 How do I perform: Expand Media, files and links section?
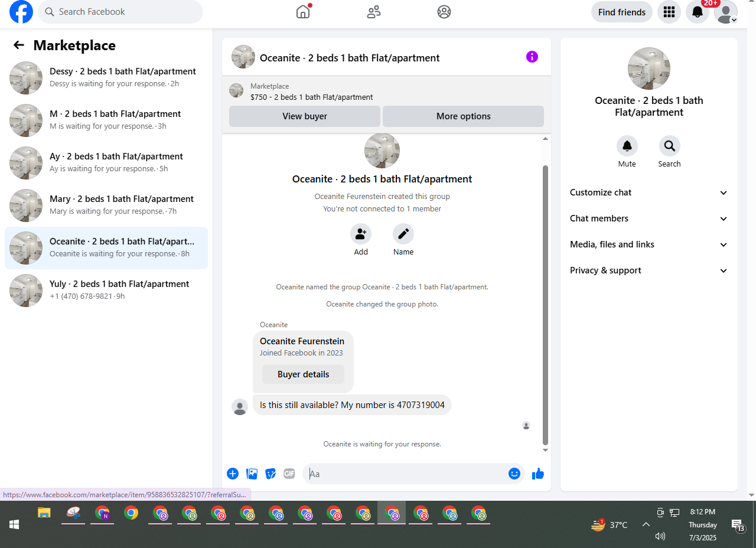tap(649, 244)
